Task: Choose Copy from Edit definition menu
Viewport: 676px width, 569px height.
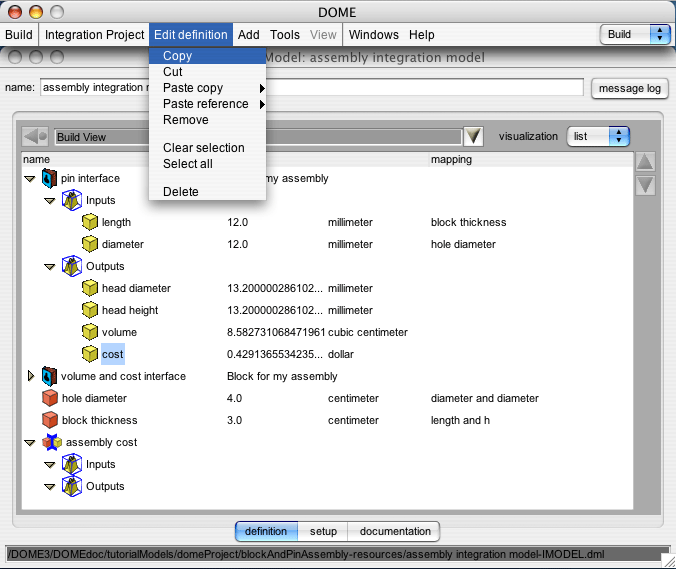Action: (x=207, y=56)
